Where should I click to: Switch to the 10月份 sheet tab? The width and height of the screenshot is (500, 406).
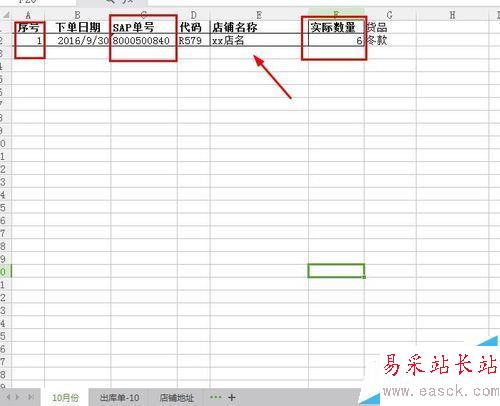65,397
